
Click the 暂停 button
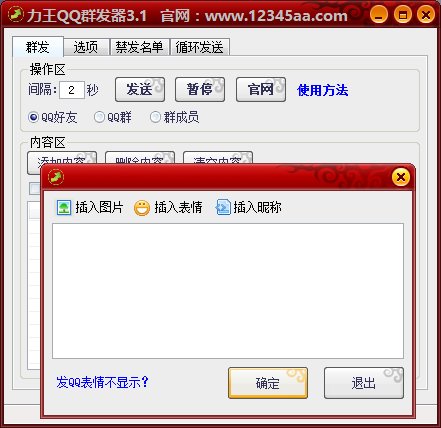pos(200,89)
